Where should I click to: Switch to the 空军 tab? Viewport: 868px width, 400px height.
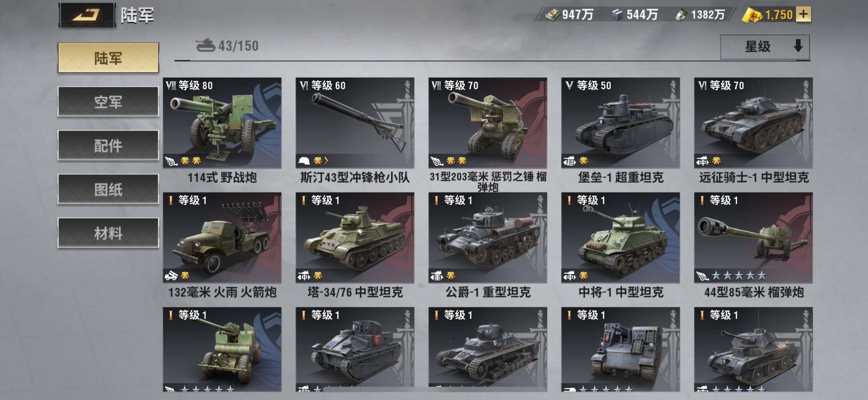(x=108, y=101)
